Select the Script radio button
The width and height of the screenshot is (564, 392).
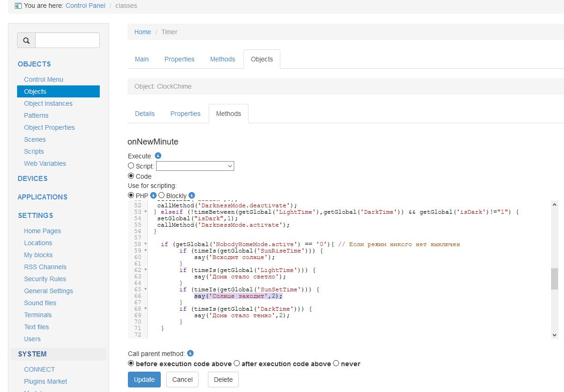131,166
